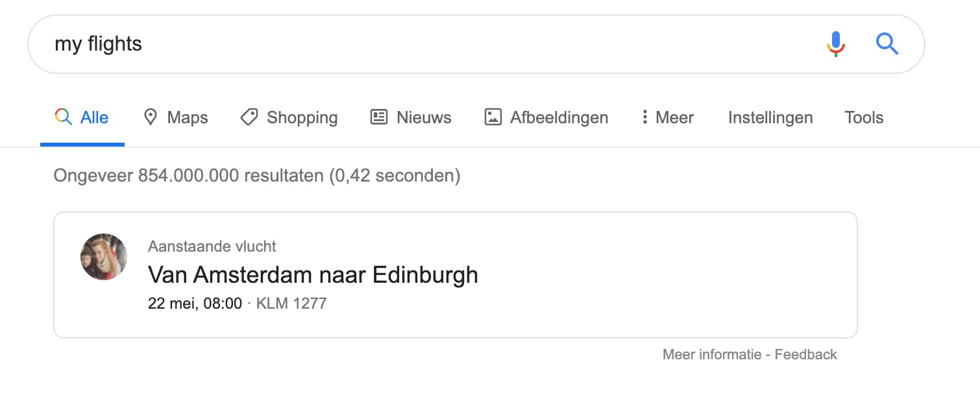Screen dimensions: 980x393
Task: Open the Meer dropdown menu
Action: click(x=668, y=117)
